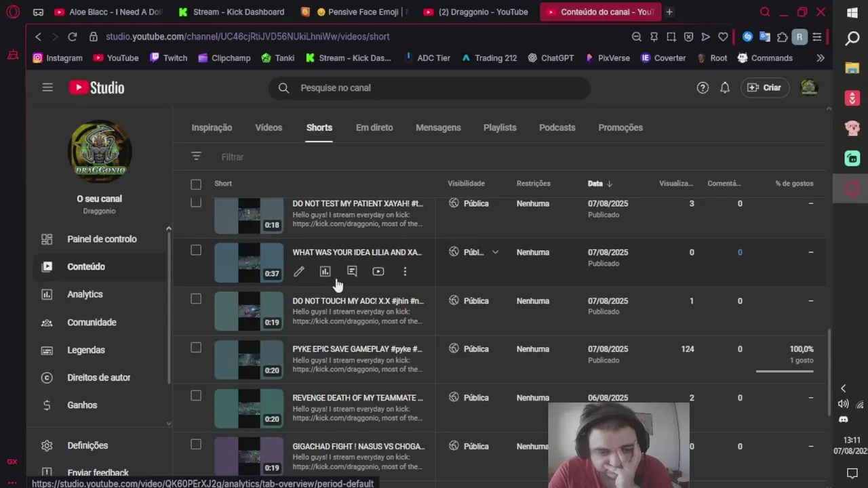Click the Filtrar filter input
The image size is (868, 488).
pos(233,157)
